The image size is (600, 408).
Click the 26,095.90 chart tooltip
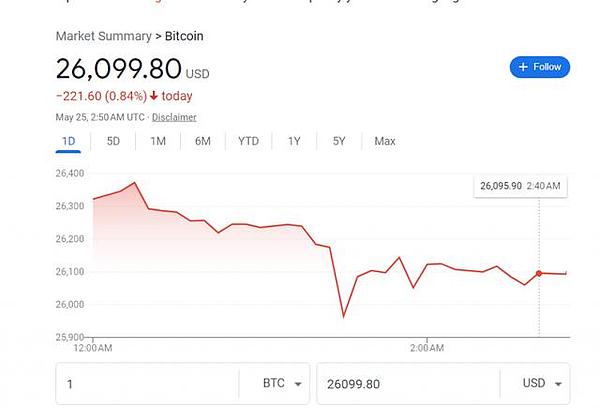click(x=520, y=186)
